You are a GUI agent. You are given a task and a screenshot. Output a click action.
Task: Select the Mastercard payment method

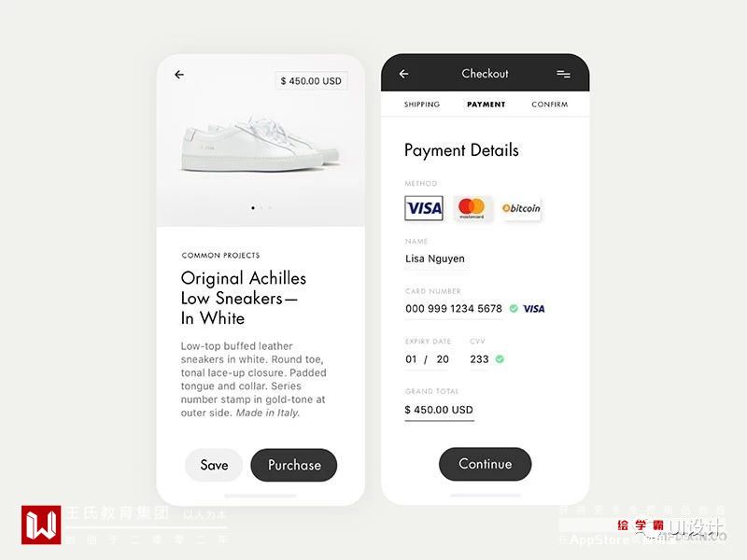coord(472,208)
